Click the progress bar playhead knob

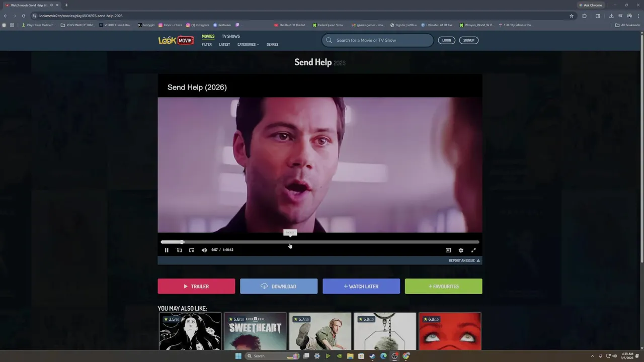coord(182,242)
